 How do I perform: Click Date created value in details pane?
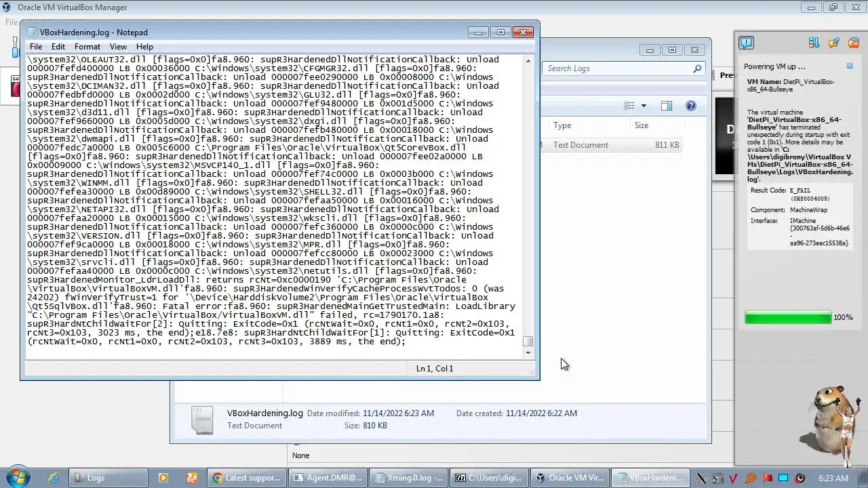point(541,413)
